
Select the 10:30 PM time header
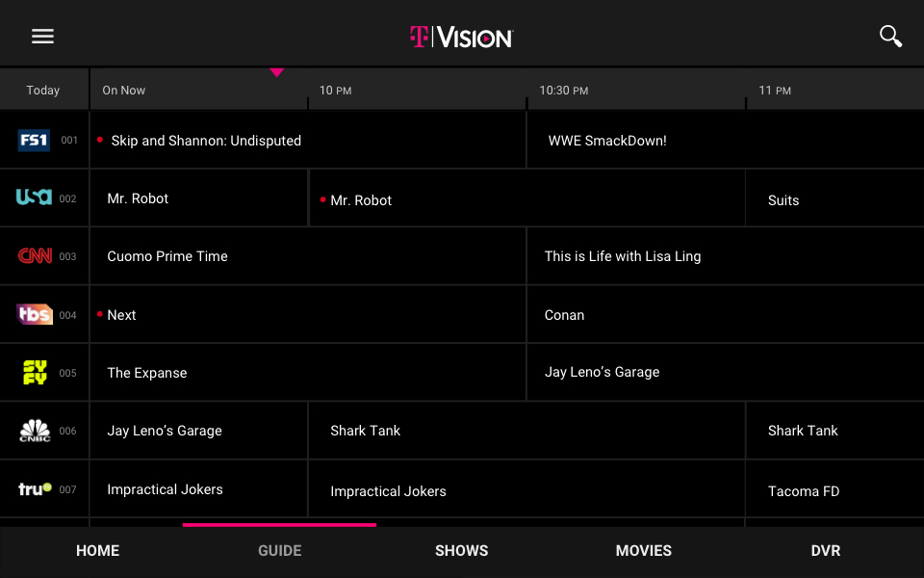(564, 91)
